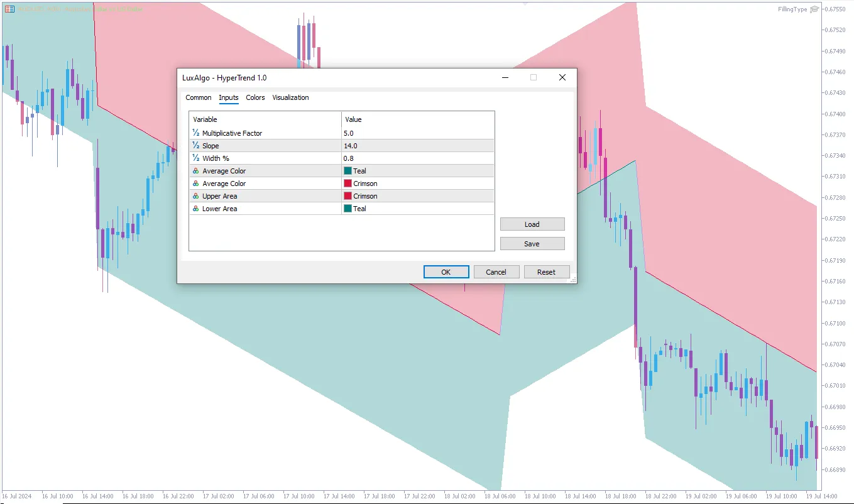Click the FillingType label on the chart

coord(792,9)
